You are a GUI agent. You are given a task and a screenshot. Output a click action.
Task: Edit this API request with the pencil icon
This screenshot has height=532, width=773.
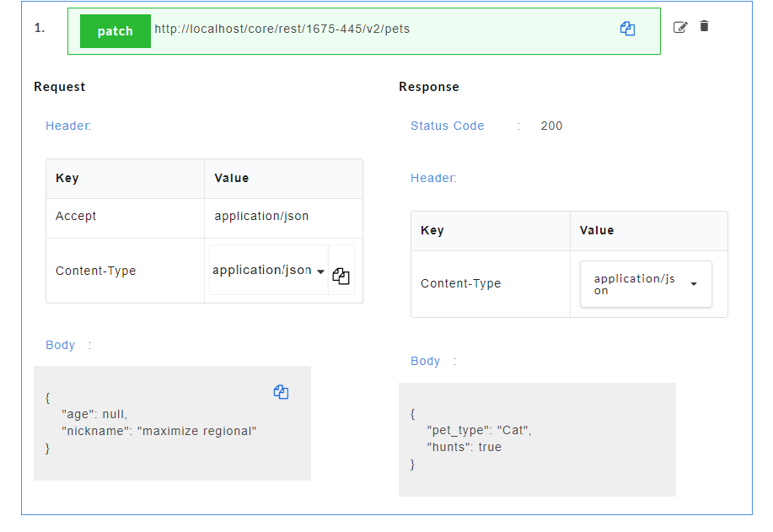[x=680, y=27]
